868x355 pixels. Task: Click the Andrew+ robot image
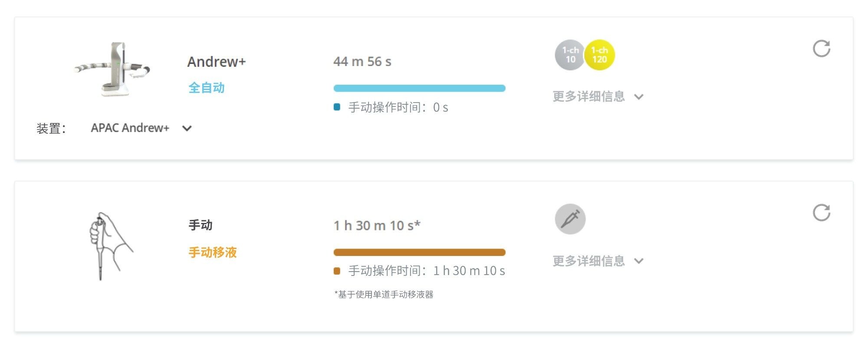point(112,69)
